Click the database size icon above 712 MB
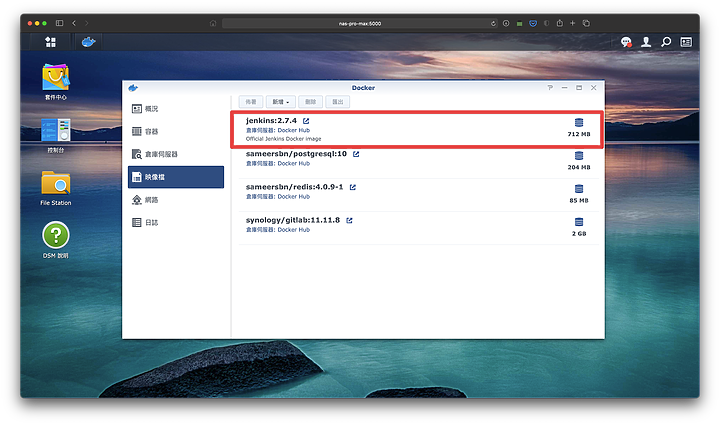The width and height of the screenshot is (720, 425). click(579, 123)
